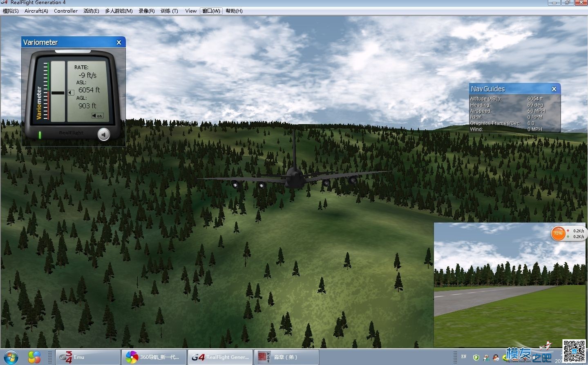Click the small arrow marker beside the rate bar
The image size is (588, 365).
[71, 93]
